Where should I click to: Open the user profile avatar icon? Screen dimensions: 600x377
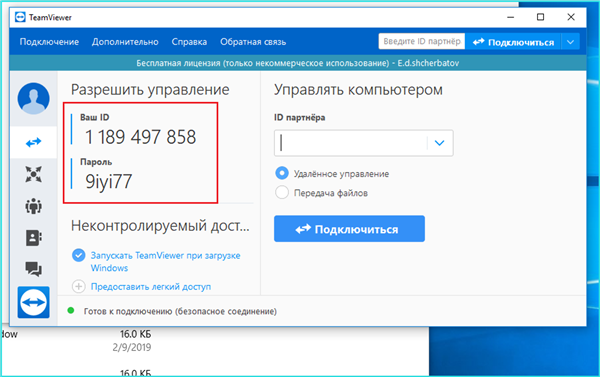tap(34, 98)
